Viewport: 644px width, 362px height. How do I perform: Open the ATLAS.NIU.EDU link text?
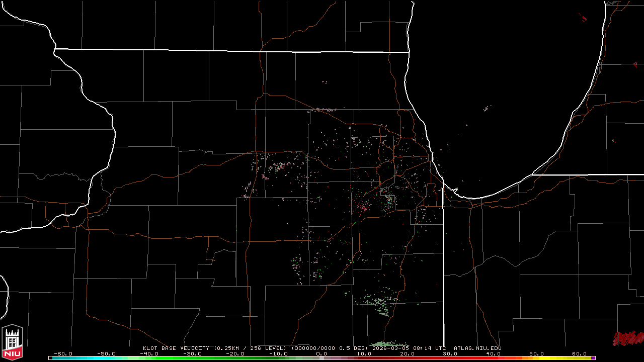point(477,348)
